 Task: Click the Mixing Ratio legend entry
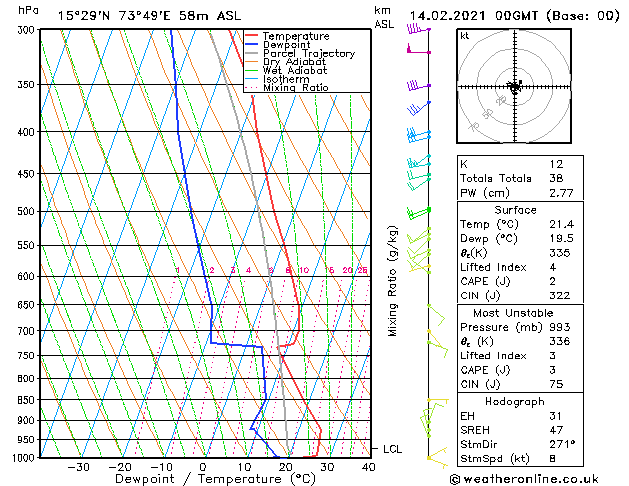[x=287, y=87]
